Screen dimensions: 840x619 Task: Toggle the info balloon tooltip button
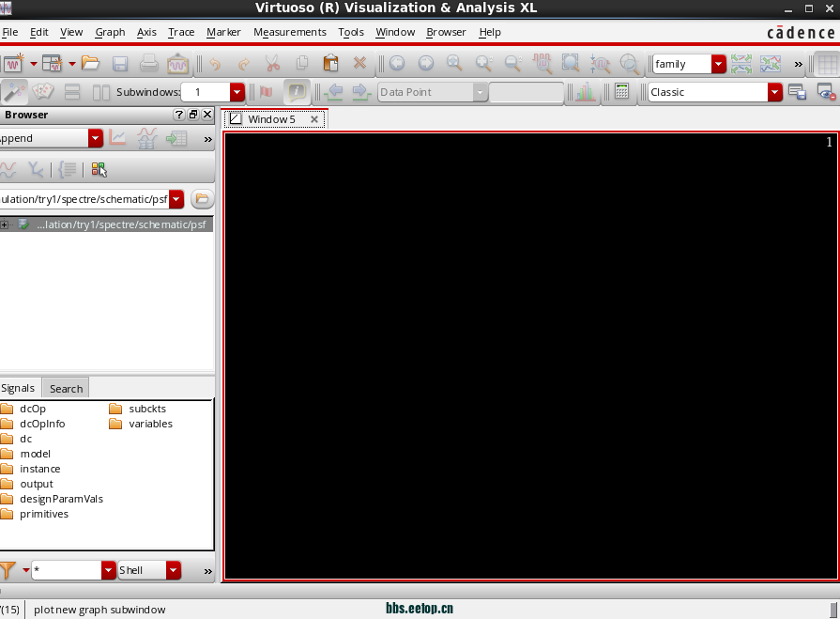click(x=297, y=92)
